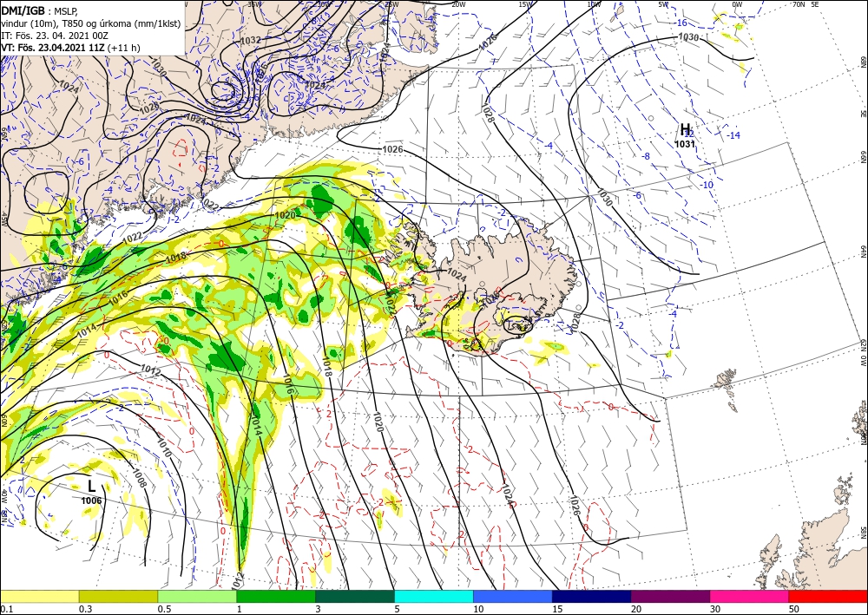Select the dark green 3–5 legend swatch
Image resolution: width=868 pixels, height=615 pixels.
355,596
